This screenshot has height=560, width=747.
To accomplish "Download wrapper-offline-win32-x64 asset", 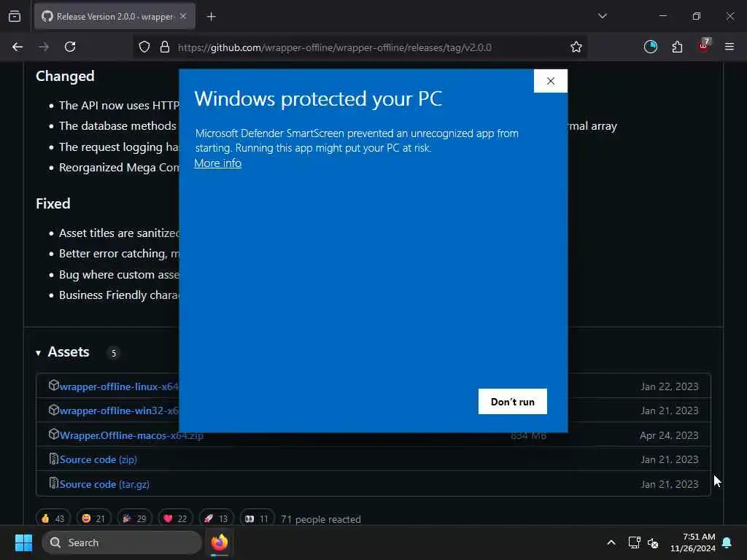I will click(x=119, y=411).
